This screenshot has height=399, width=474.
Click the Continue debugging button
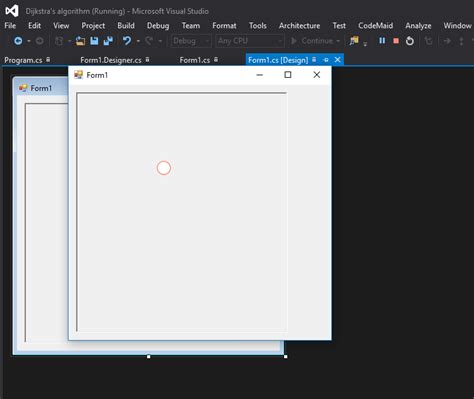click(312, 41)
